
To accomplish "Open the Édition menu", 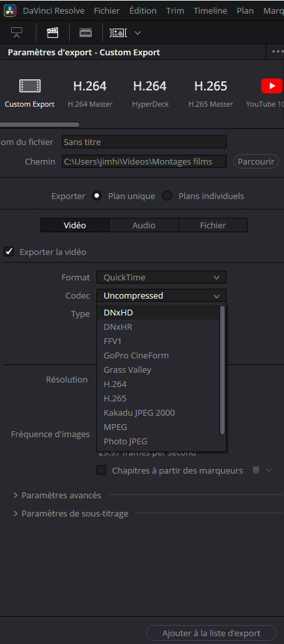I will [143, 10].
